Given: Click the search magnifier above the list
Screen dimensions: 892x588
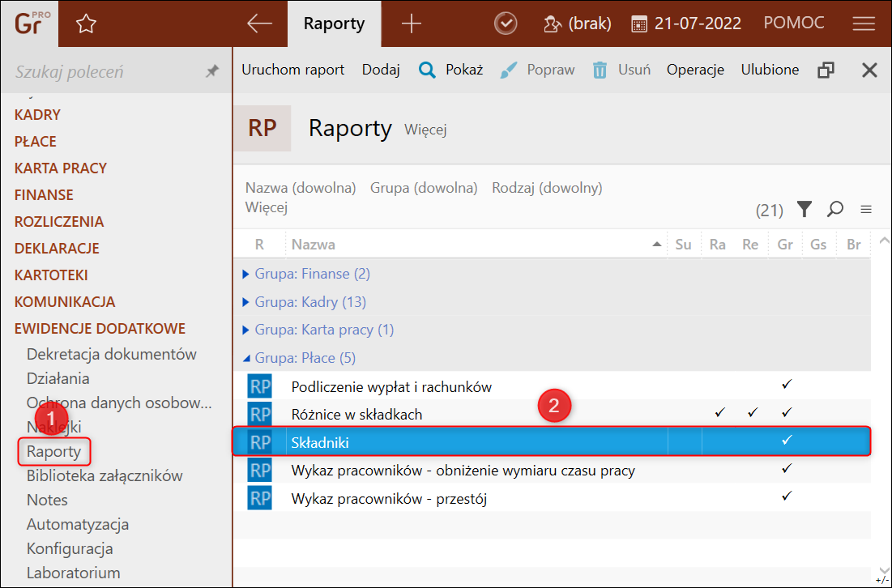Looking at the screenshot, I should 834,210.
